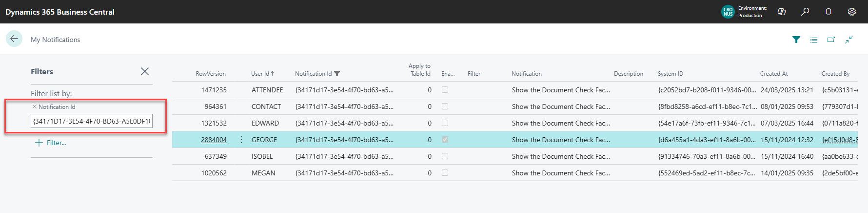Click Created At 14/01/2025 09:35 cell
The height and width of the screenshot is (213, 868).
tap(787, 173)
